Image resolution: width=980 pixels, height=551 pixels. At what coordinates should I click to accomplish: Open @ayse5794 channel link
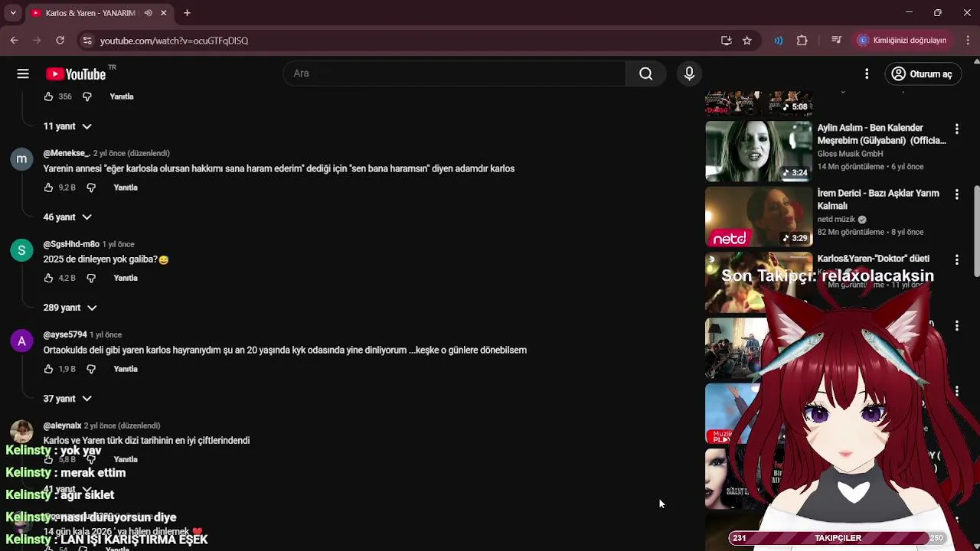click(x=65, y=334)
